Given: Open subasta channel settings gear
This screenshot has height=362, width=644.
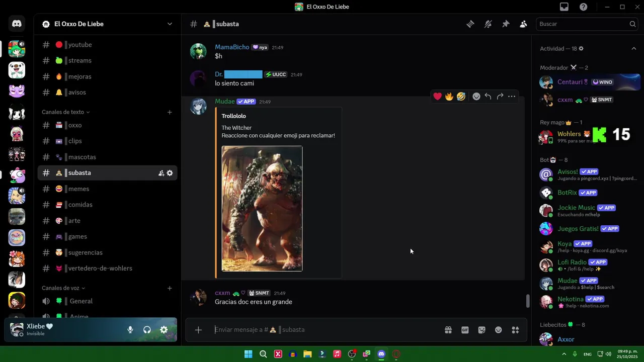Looking at the screenshot, I should (170, 173).
